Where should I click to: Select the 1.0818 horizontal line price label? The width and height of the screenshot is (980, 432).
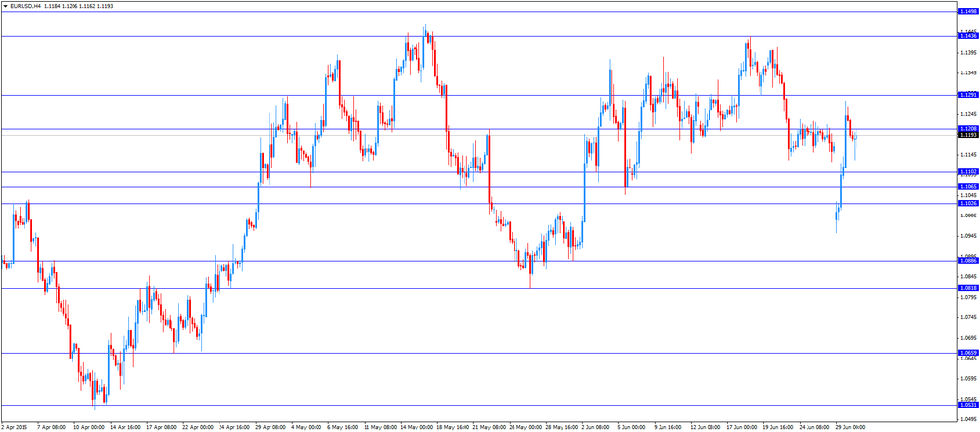968,288
